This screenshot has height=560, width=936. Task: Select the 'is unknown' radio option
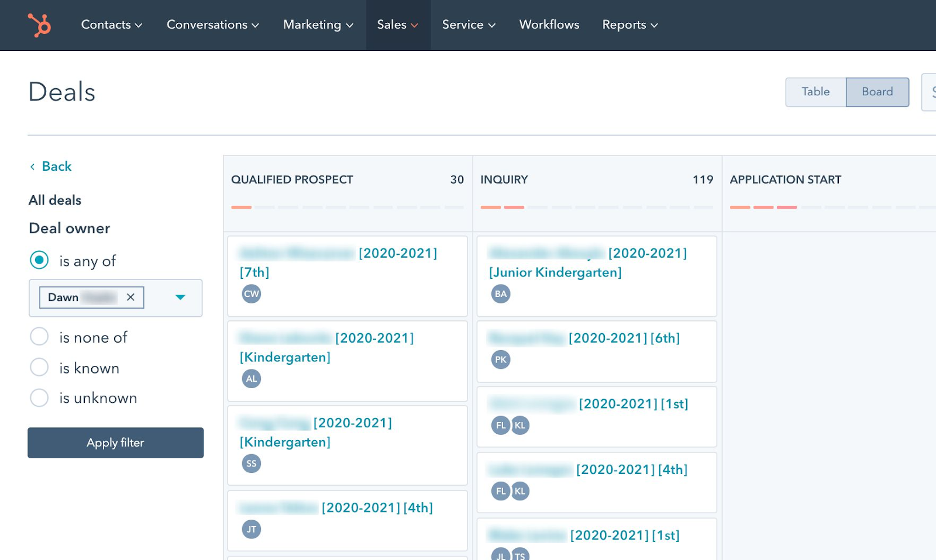click(x=39, y=397)
